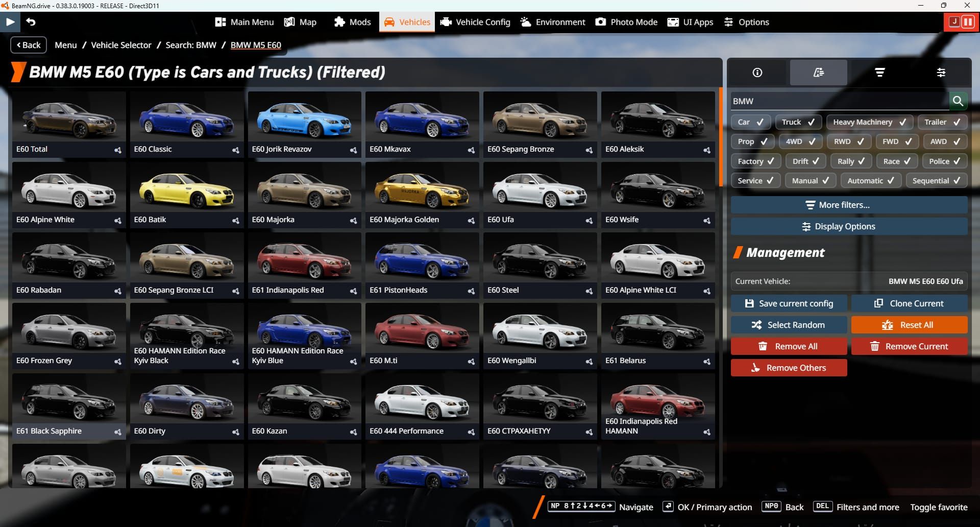Open the Photo Mode tool
Viewport: 980px width, 527px height.
coord(626,22)
